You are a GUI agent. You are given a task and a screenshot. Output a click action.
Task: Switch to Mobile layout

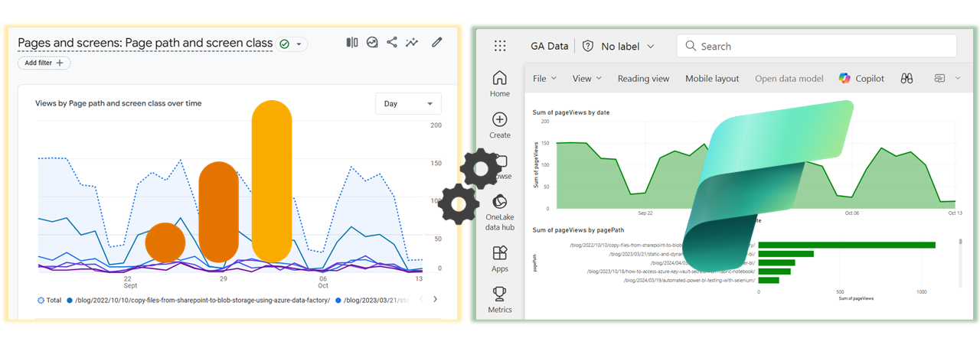click(712, 78)
